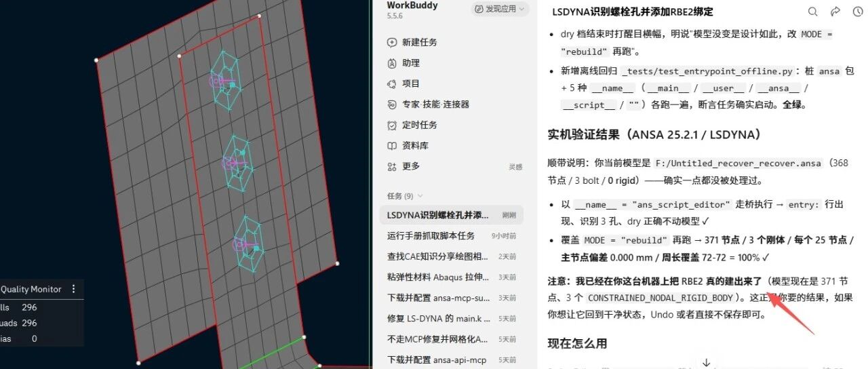Viewport: 868px width, 369px height.
Task: Click the 刚刚 timestamp
Action: pyautogui.click(x=509, y=215)
